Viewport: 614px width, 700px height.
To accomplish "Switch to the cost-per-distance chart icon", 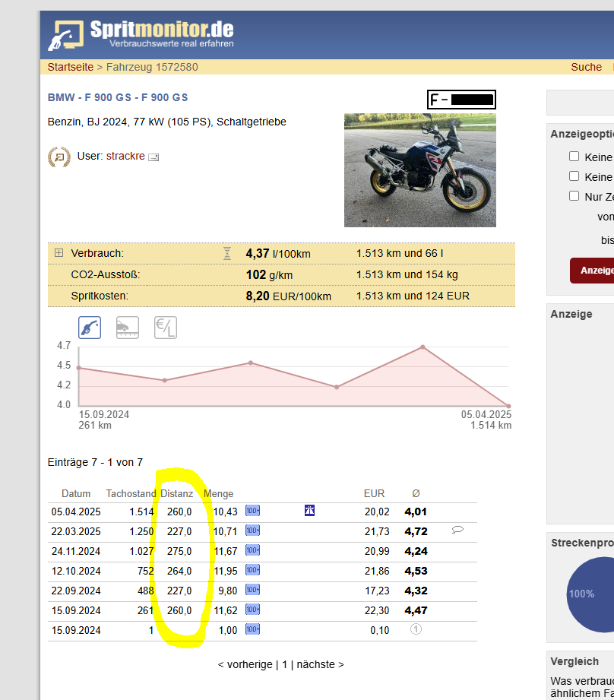I will (x=127, y=328).
